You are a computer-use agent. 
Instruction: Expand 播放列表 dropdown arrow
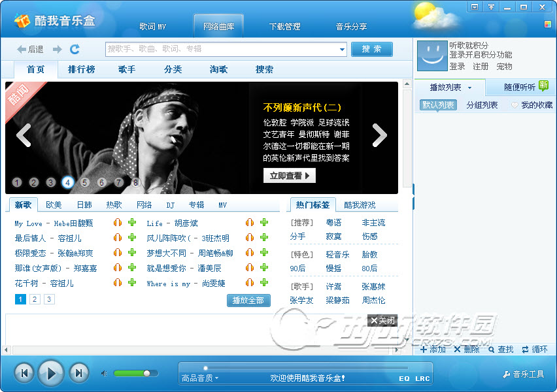click(469, 88)
